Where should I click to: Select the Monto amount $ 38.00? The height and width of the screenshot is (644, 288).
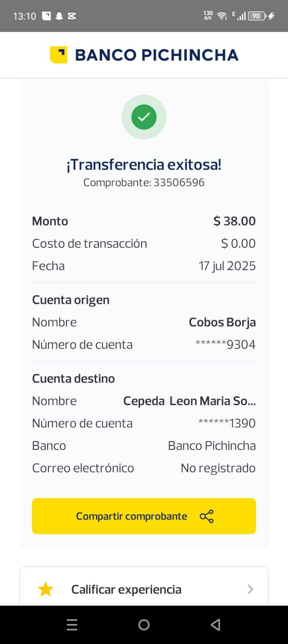point(234,221)
